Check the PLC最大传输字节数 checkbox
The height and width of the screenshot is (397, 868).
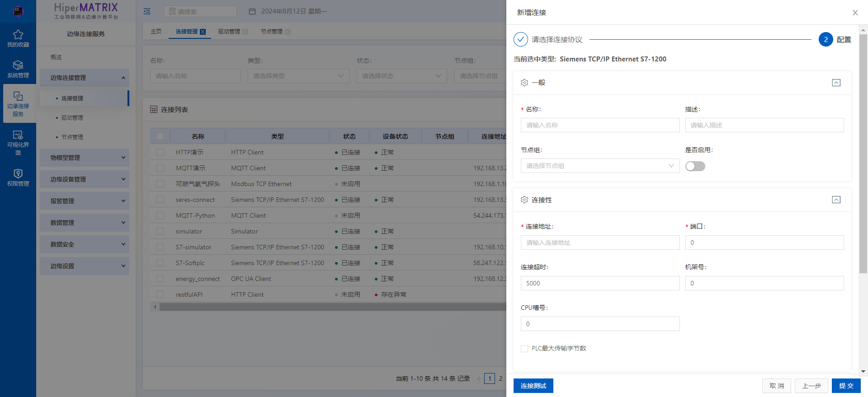tap(524, 349)
